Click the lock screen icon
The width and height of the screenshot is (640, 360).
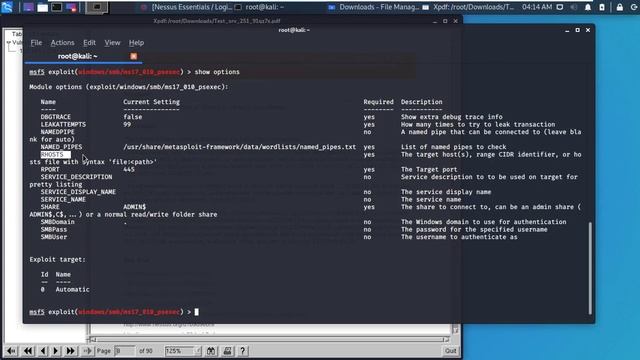(x=620, y=7)
